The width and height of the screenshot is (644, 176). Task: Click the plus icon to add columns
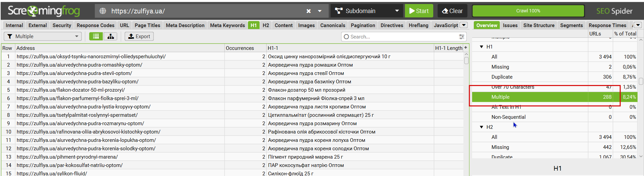coord(466,48)
